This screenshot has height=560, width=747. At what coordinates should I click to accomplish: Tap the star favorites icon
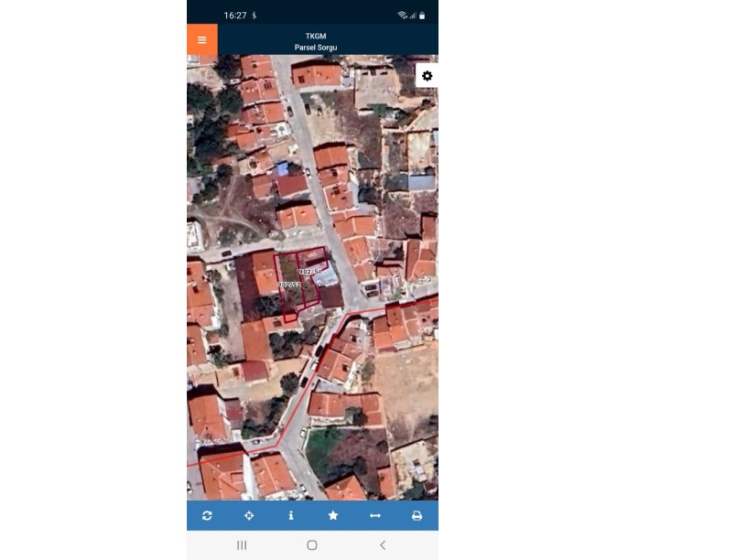pyautogui.click(x=333, y=516)
